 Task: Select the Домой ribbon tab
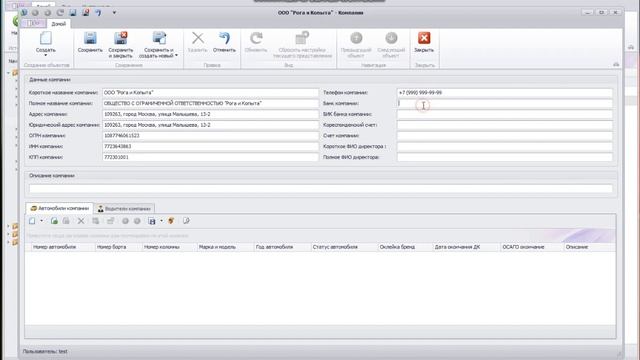tap(58, 24)
